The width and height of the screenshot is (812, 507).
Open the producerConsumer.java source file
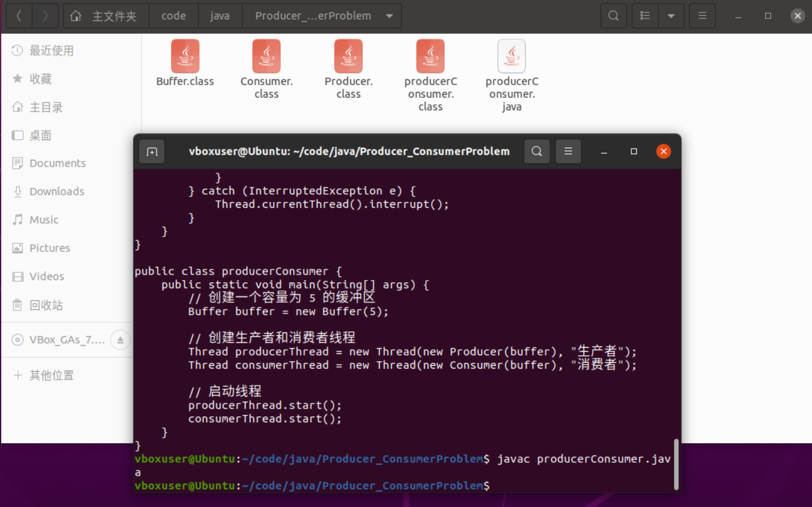[512, 55]
